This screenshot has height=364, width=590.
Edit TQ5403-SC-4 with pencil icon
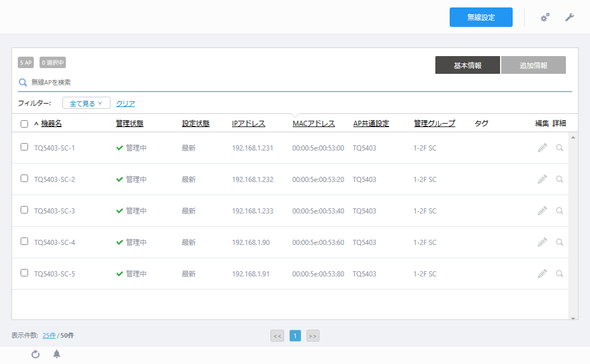coord(542,242)
